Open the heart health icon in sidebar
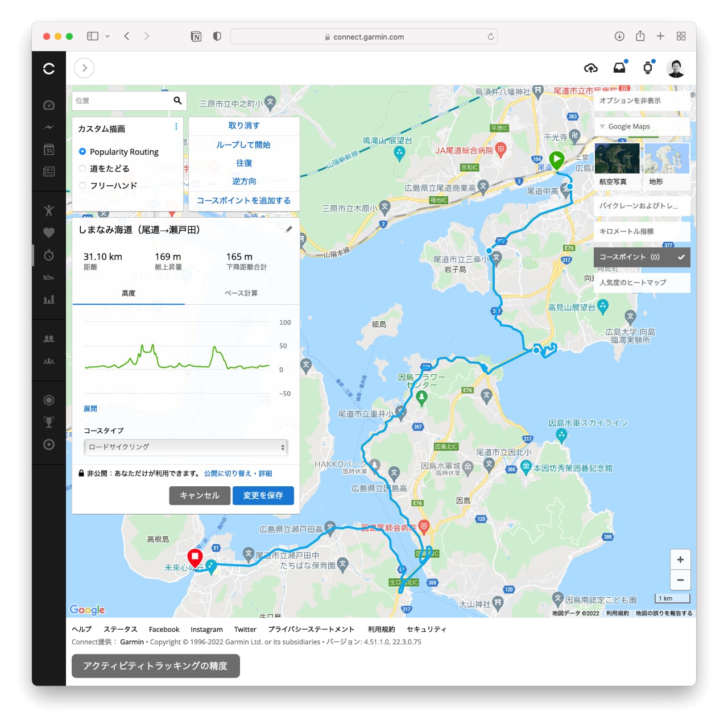 (x=49, y=233)
